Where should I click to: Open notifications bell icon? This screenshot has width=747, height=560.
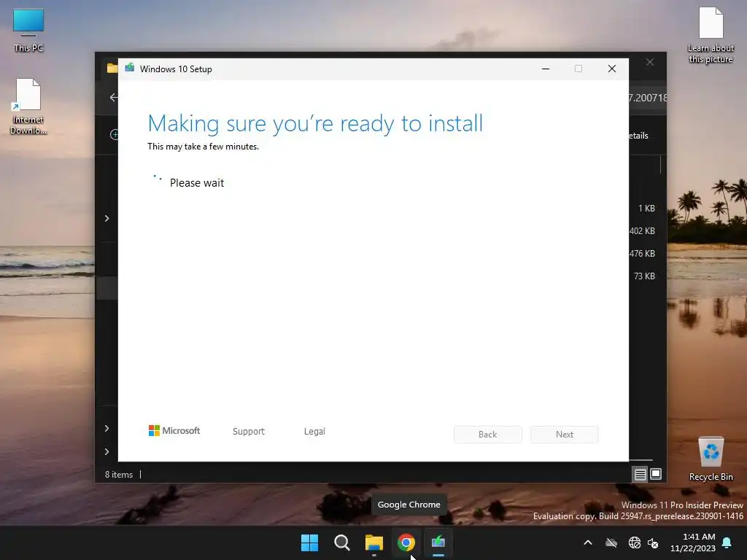(727, 542)
